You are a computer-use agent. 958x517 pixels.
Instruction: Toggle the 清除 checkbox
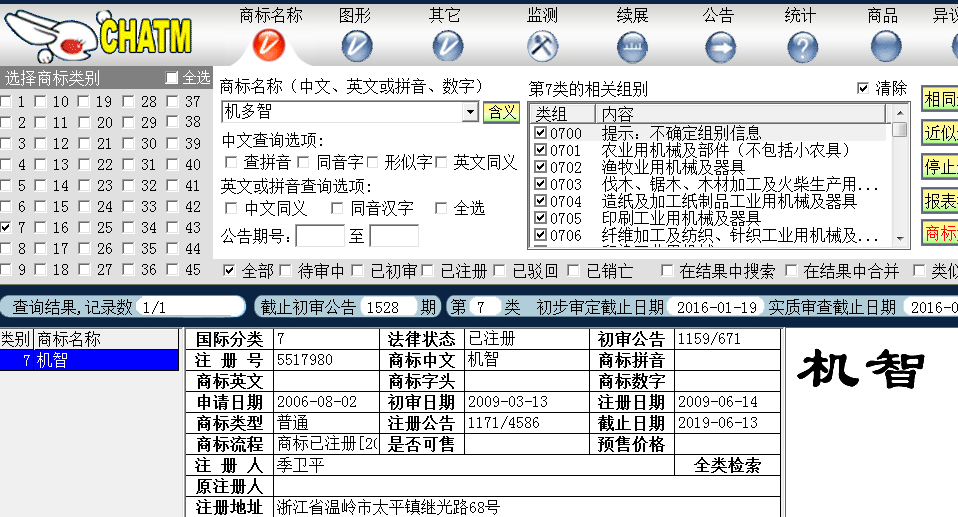(x=863, y=88)
